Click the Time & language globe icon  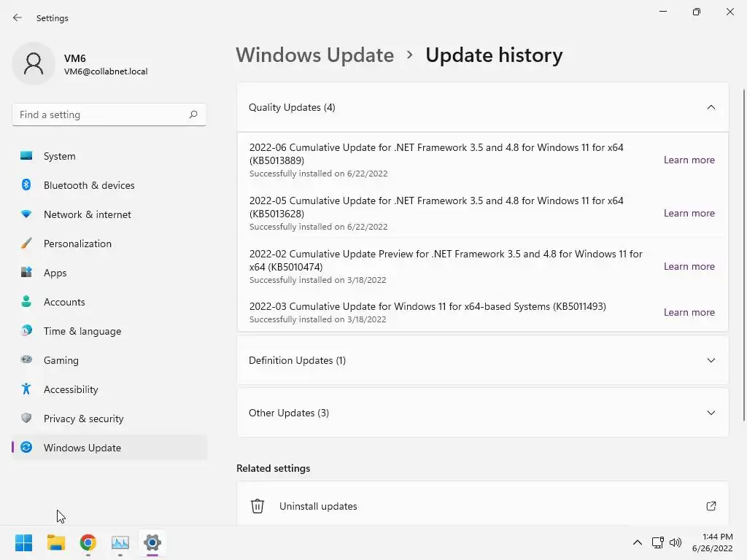pyautogui.click(x=26, y=330)
